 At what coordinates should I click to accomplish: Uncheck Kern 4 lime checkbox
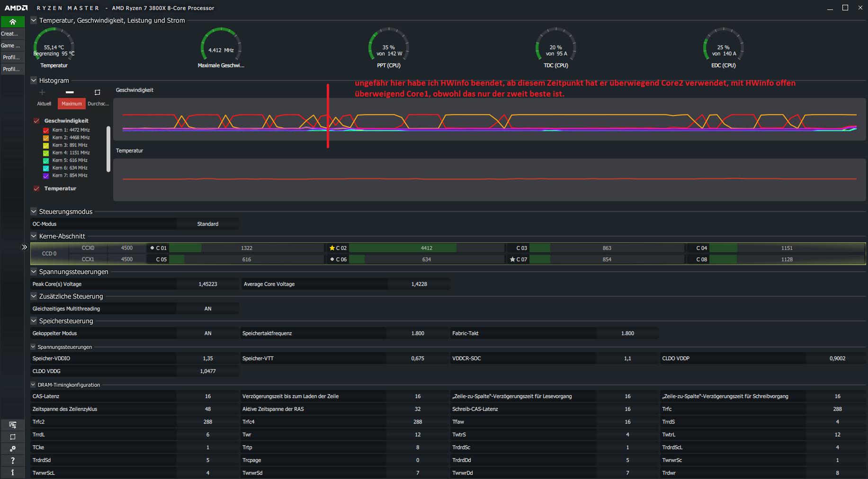pos(46,153)
